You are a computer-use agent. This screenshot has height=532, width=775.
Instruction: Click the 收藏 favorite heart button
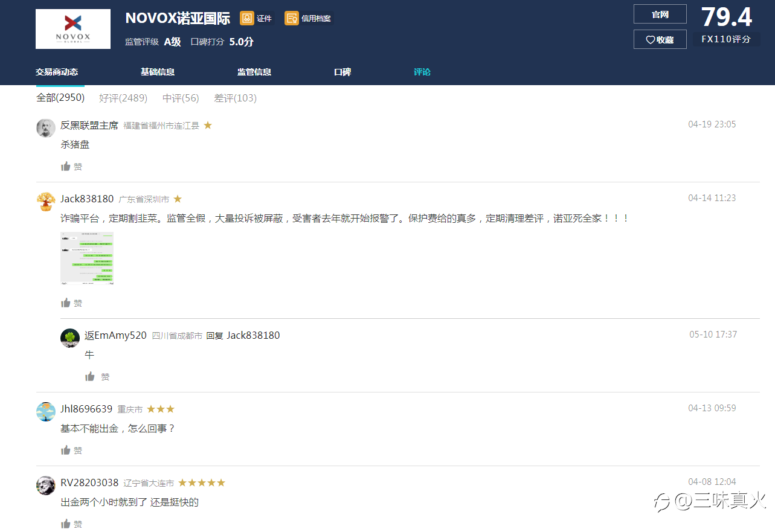(660, 39)
